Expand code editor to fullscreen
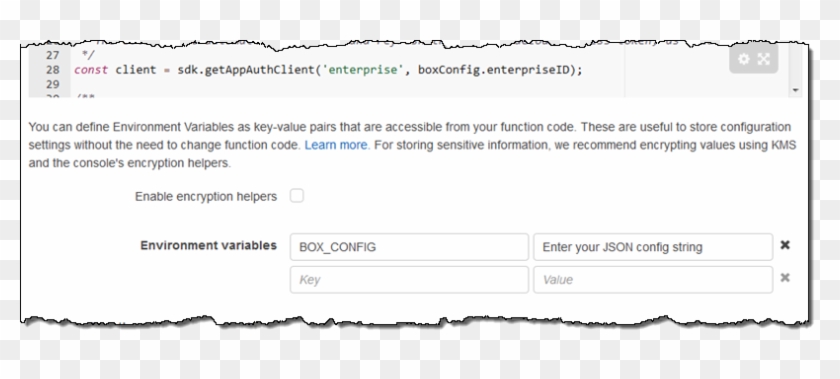840x379 pixels. click(x=763, y=59)
